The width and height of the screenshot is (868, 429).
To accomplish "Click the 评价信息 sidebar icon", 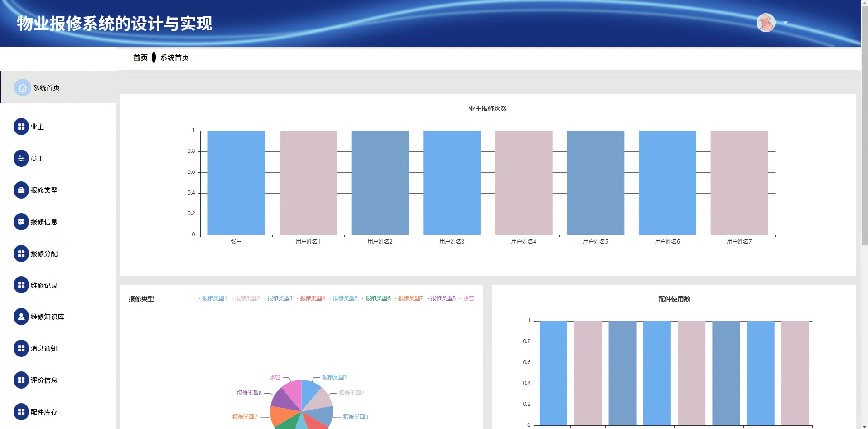I will [x=21, y=380].
